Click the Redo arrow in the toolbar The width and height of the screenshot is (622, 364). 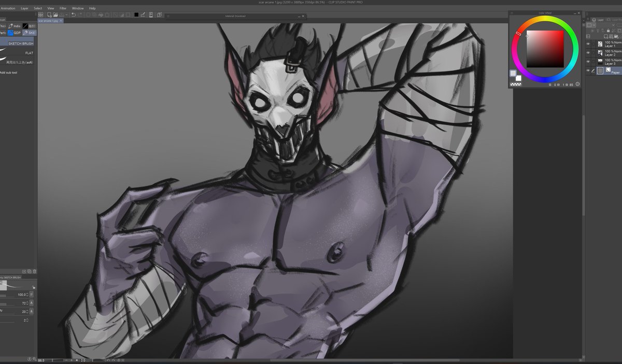tap(80, 15)
